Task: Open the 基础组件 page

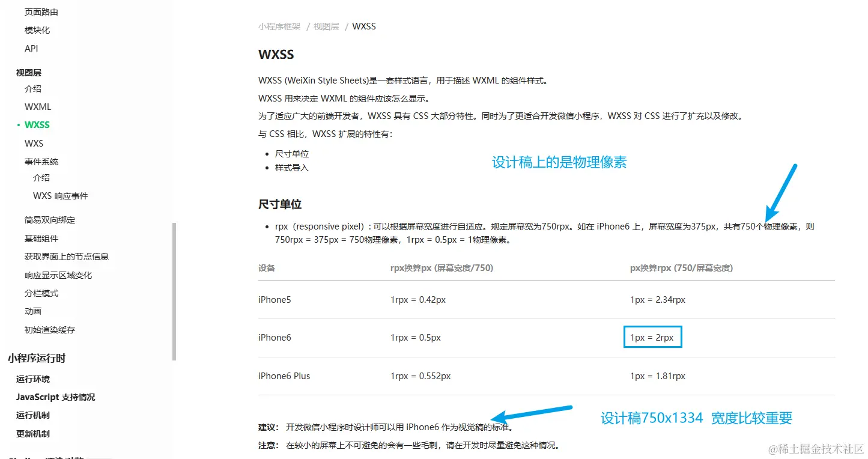Action: 41,239
